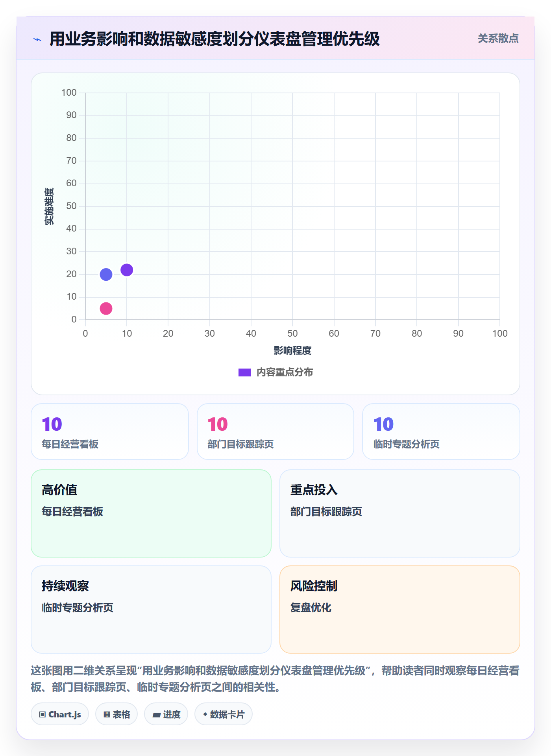Click the lightning bolt icon beside the title

pos(37,39)
